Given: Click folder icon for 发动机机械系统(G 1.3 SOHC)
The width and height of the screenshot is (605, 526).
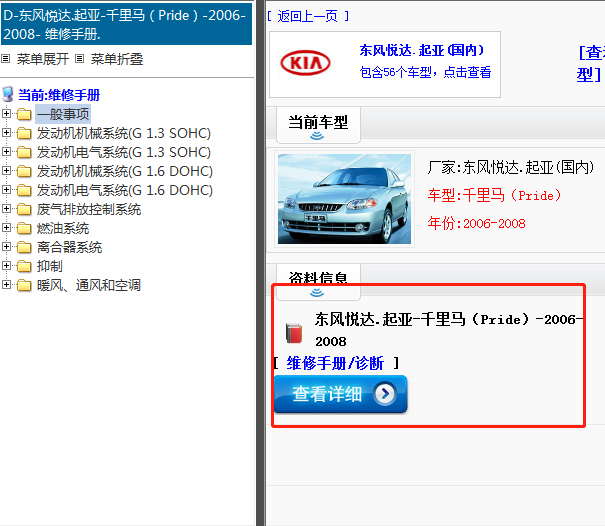Looking at the screenshot, I should (24, 133).
